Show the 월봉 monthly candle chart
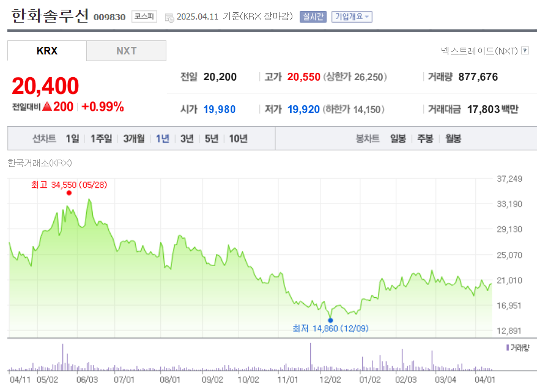Viewport: 537px width, 392px height. (453, 139)
